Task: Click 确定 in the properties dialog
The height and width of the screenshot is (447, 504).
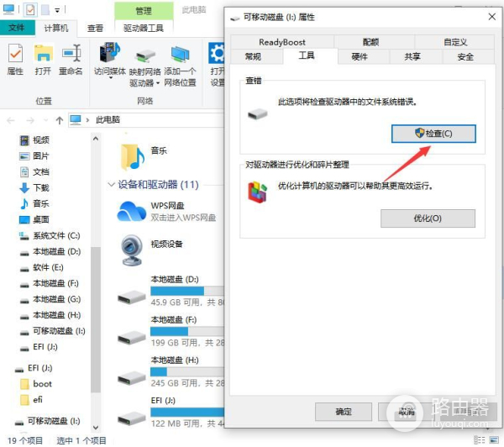Action: [x=344, y=412]
